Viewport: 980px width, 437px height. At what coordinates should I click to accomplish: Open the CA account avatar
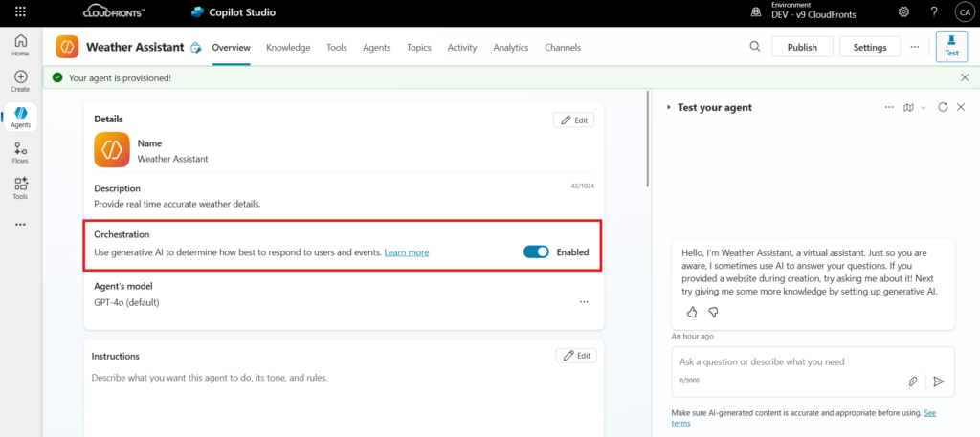click(965, 11)
